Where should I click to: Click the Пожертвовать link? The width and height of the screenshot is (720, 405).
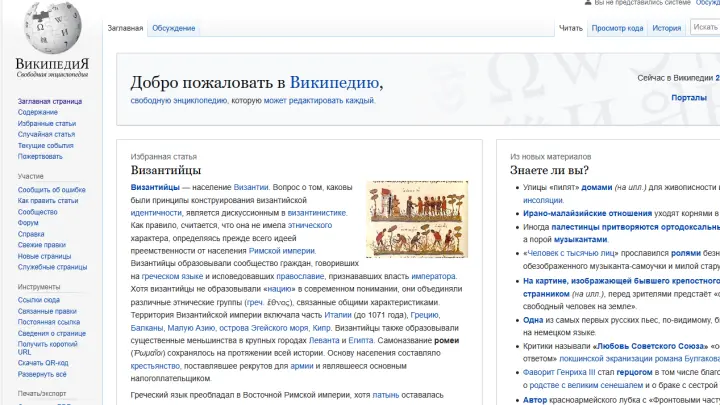tap(40, 157)
